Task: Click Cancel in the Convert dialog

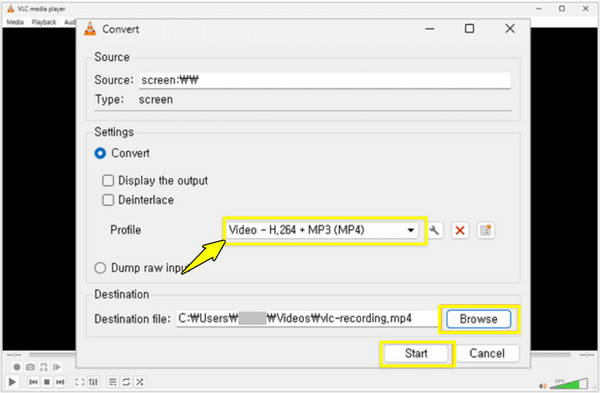Action: [x=487, y=353]
